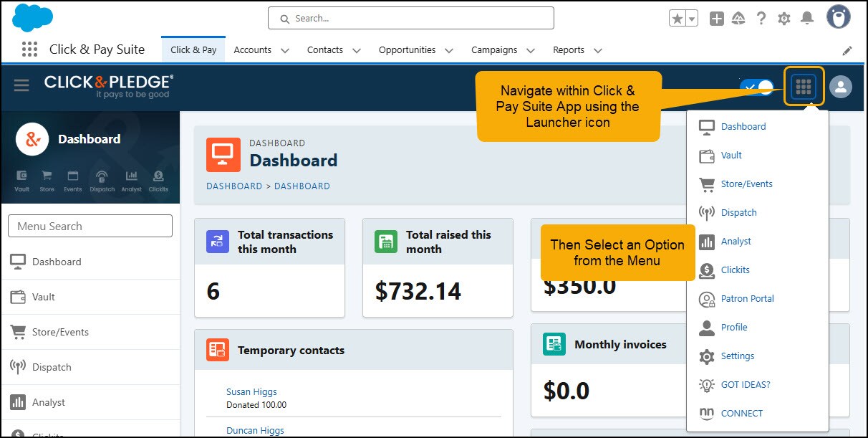The image size is (868, 438).
Task: Expand the Opportunities tab dropdown chevron
Action: click(x=449, y=50)
